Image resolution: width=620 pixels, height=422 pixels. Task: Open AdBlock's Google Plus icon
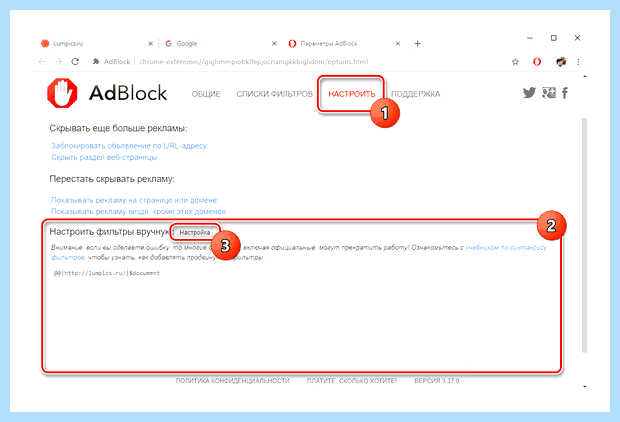click(x=549, y=93)
